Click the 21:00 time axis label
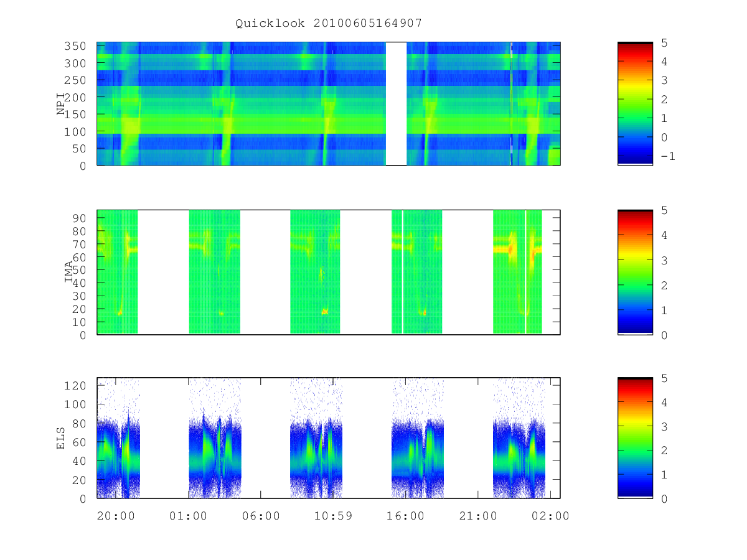747x560 pixels. tap(477, 516)
